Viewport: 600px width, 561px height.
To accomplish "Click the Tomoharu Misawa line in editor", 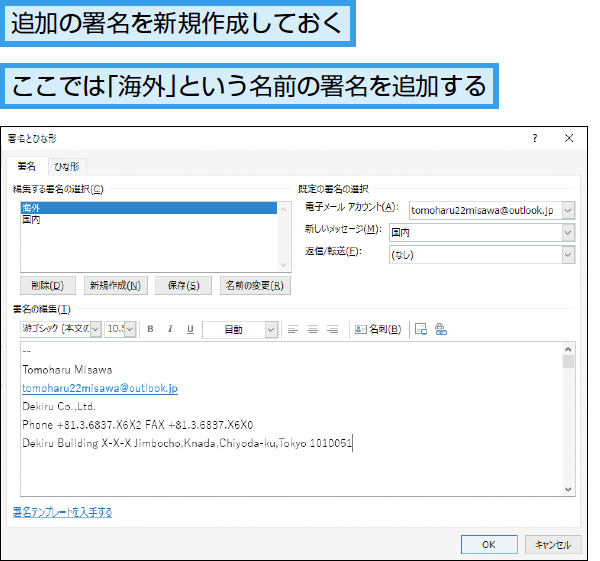I will pos(67,370).
